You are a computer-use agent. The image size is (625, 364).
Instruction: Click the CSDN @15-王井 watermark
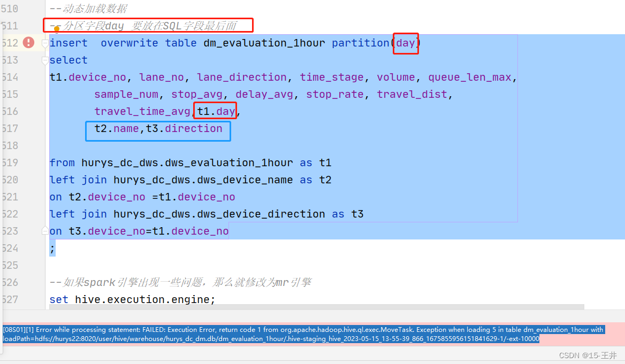pos(588,355)
